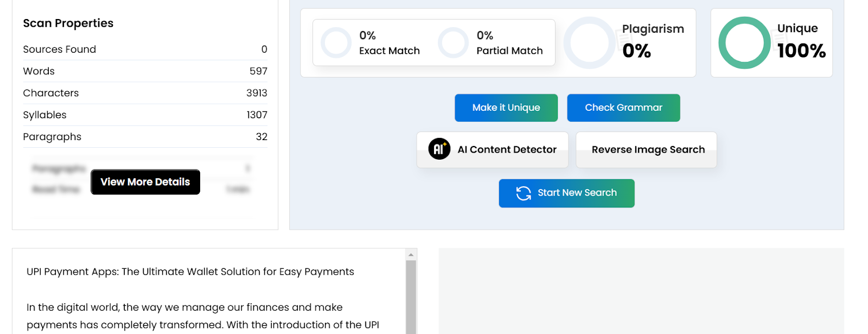Click the Sources Found value 0
Viewport: 868px width, 334px height.
tap(264, 49)
